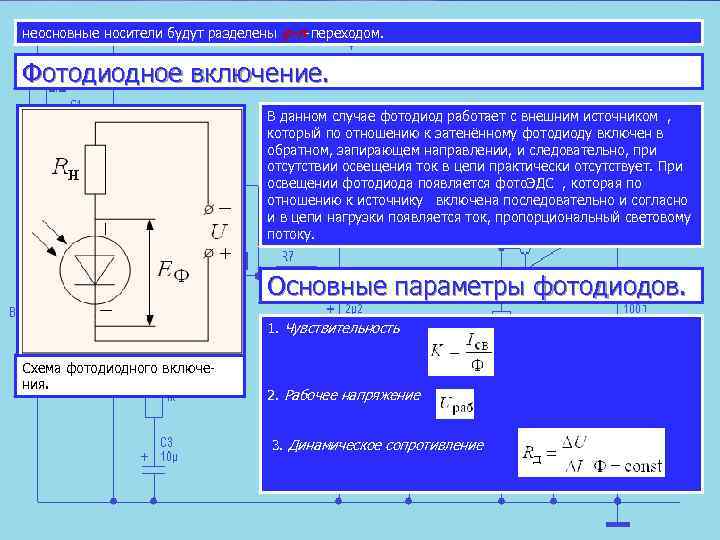Select list item '3. Динамическое сопротивление'
This screenshot has width=720, height=540.
pyautogui.click(x=377, y=445)
